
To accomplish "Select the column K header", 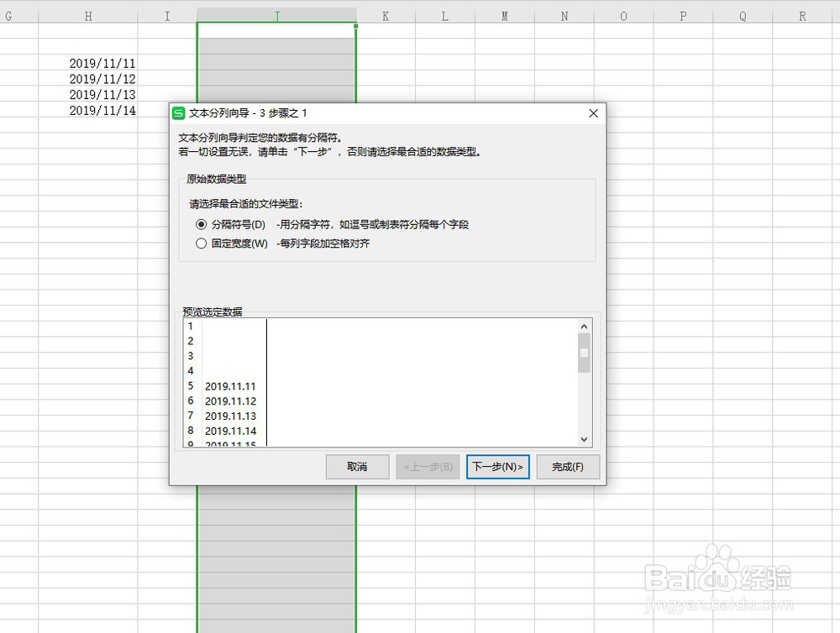I will [385, 14].
